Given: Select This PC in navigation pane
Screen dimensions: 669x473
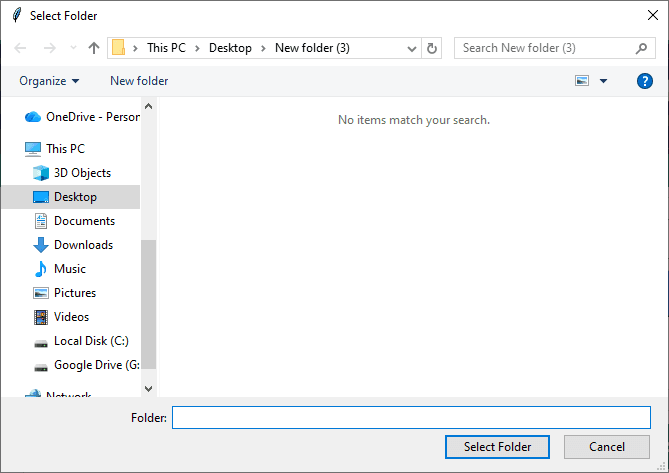Looking at the screenshot, I should (55, 148).
